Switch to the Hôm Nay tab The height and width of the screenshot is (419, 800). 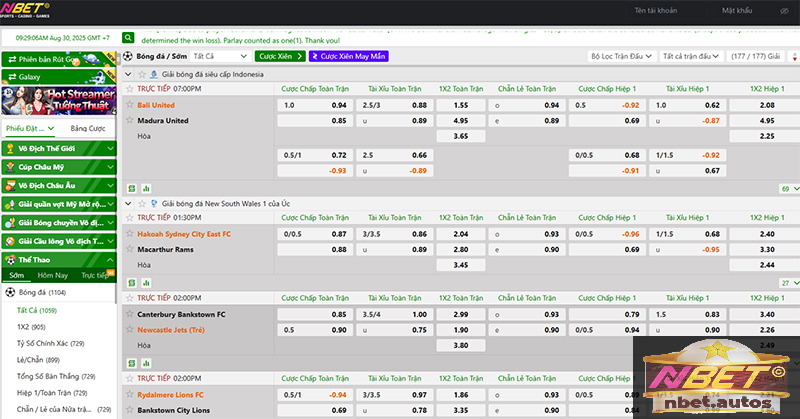[x=52, y=275]
